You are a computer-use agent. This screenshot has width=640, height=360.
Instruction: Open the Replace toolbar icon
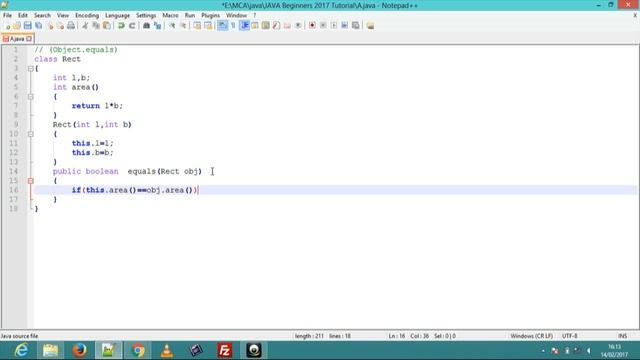coord(157,26)
